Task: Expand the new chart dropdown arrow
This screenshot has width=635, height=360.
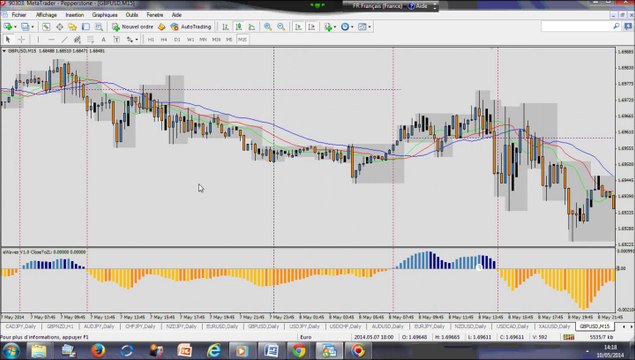Action: pyautogui.click(x=15, y=27)
